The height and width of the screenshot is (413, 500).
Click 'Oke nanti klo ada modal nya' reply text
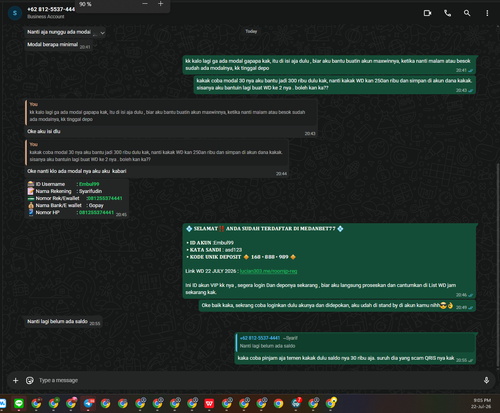77,171
